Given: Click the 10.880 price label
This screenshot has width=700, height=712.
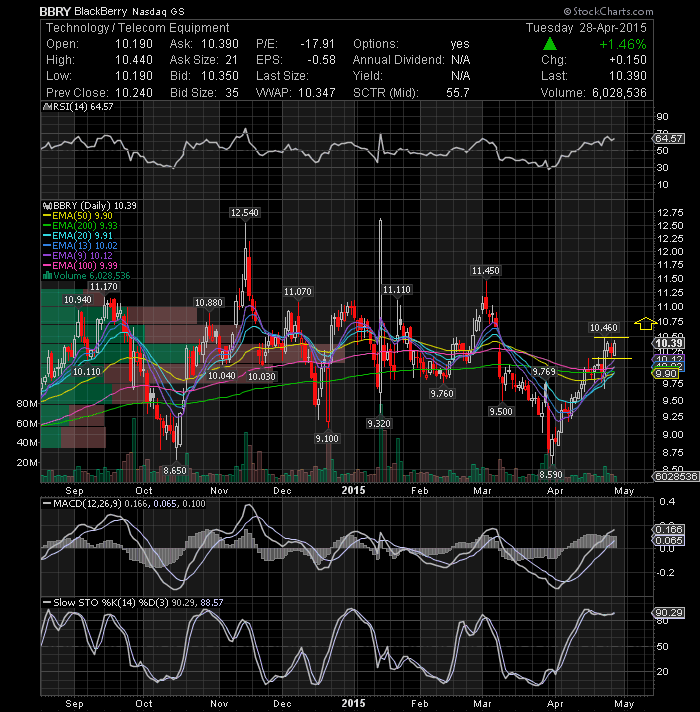Looking at the screenshot, I should pyautogui.click(x=209, y=302).
